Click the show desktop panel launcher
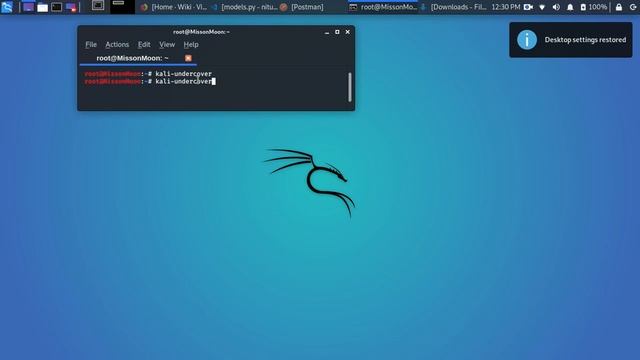The image size is (640, 360). [x=28, y=7]
